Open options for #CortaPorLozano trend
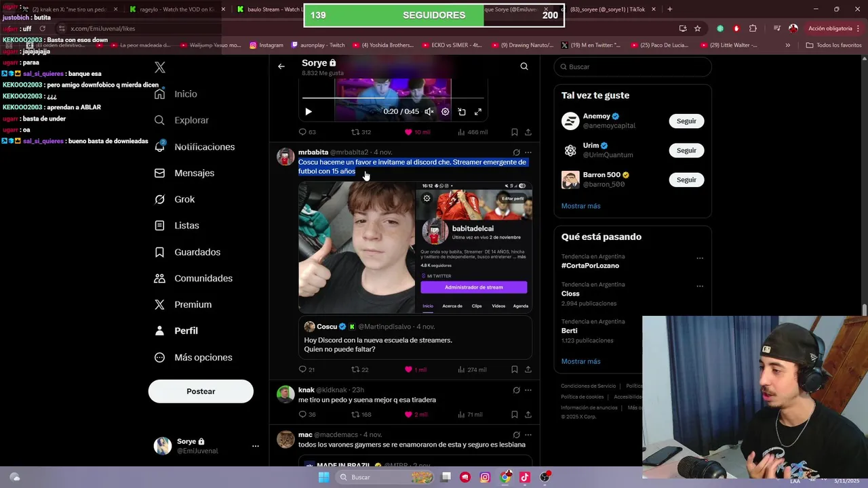Screen dimensions: 868x488 tap(700, 258)
